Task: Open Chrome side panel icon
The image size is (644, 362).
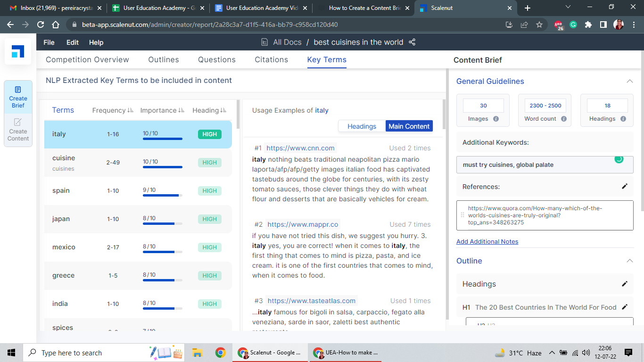Action: coord(603,25)
